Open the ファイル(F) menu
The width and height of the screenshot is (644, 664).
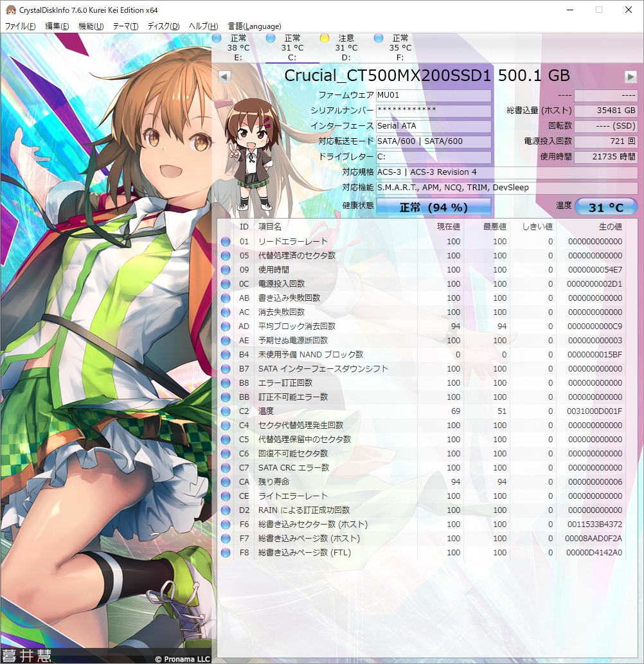(21, 26)
